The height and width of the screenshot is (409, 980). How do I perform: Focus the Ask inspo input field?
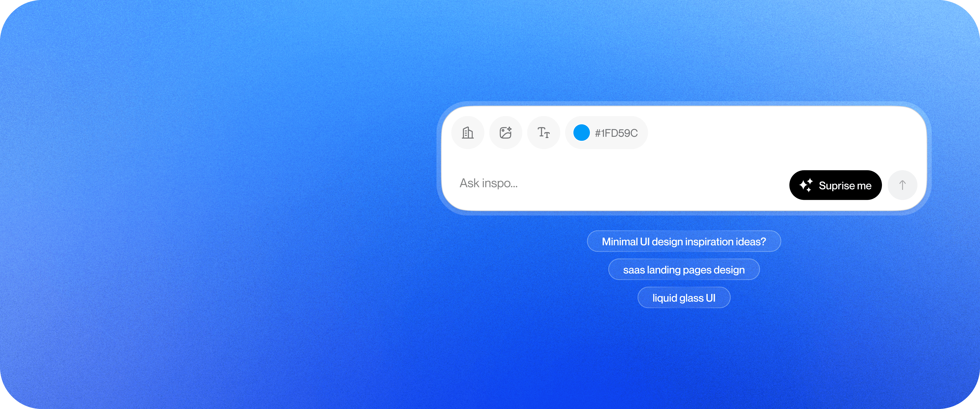(x=488, y=183)
